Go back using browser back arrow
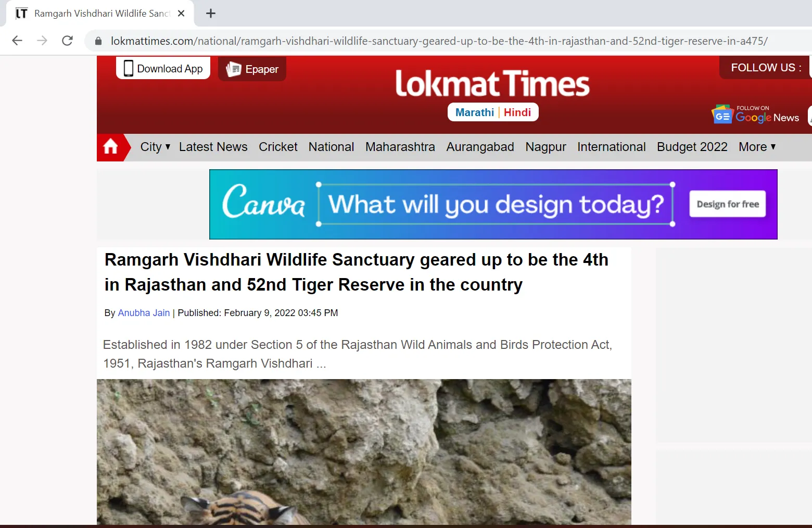This screenshot has width=812, height=528. (17, 41)
